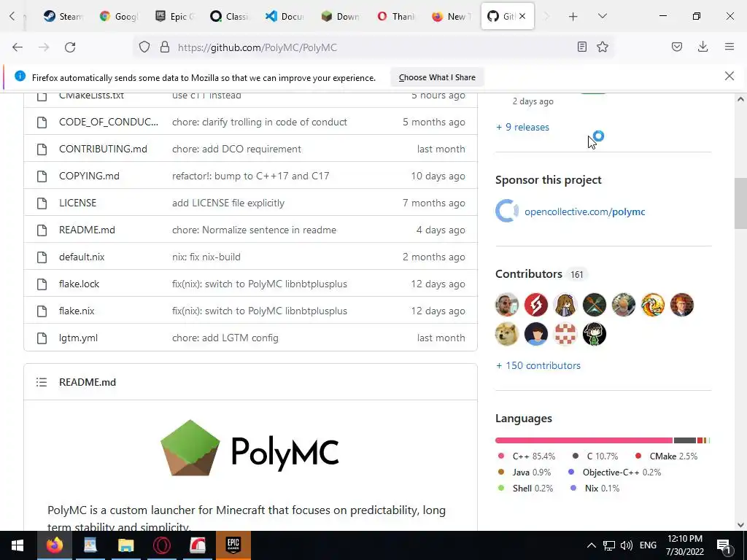Open commit 'add LICENSE file explicitly'
747x560 pixels.
(228, 203)
